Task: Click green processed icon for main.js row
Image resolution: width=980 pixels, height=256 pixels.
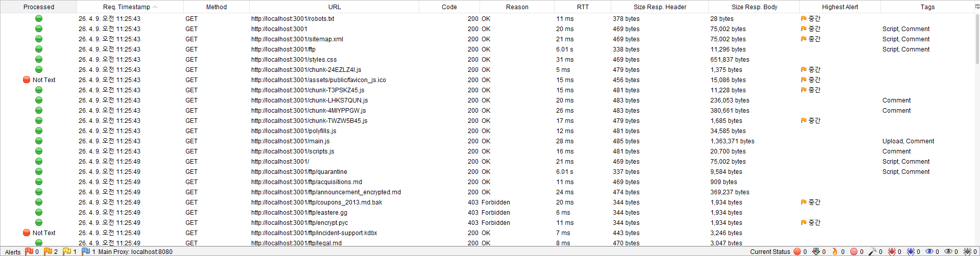Action: pos(39,141)
